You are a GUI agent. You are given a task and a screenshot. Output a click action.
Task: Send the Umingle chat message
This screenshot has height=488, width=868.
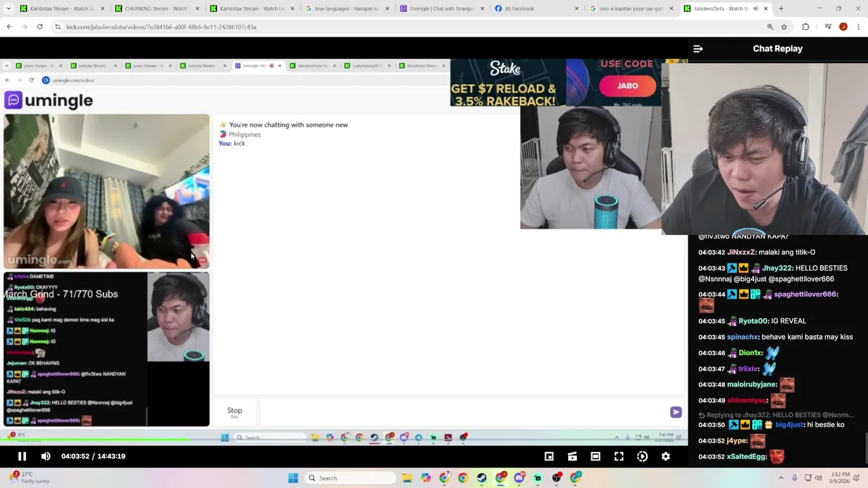(x=675, y=412)
